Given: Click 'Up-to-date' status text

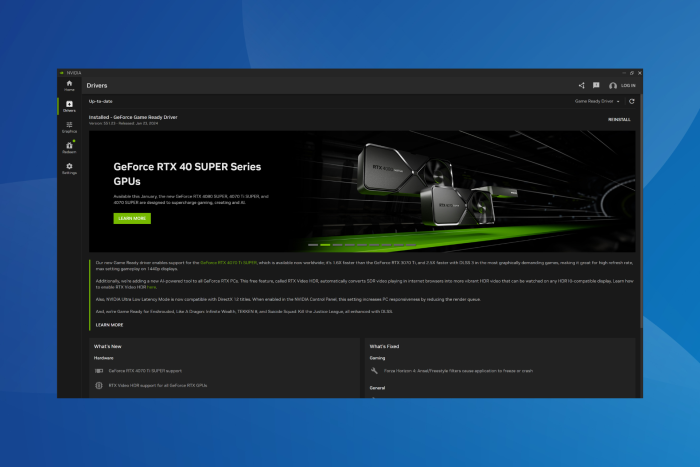Looking at the screenshot, I should coord(100,101).
